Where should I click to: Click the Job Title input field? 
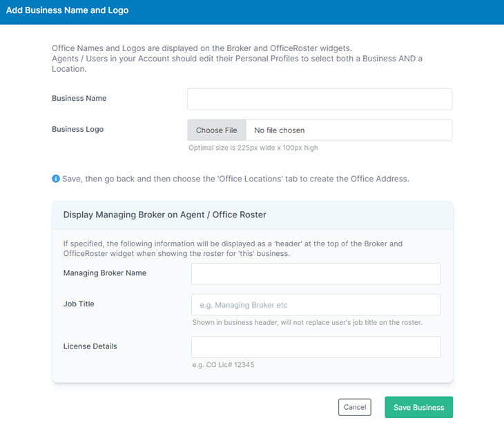pyautogui.click(x=316, y=304)
